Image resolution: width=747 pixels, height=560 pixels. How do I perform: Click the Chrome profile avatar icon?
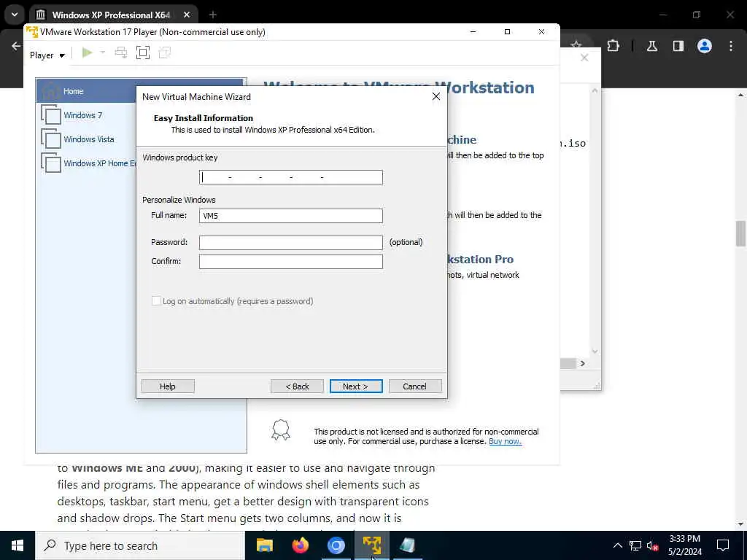tap(705, 46)
